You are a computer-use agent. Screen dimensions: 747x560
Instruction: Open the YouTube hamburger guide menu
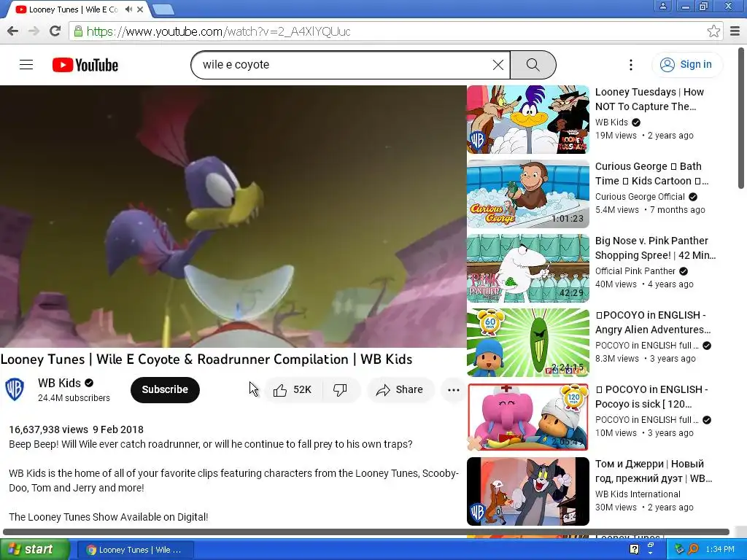(x=26, y=65)
